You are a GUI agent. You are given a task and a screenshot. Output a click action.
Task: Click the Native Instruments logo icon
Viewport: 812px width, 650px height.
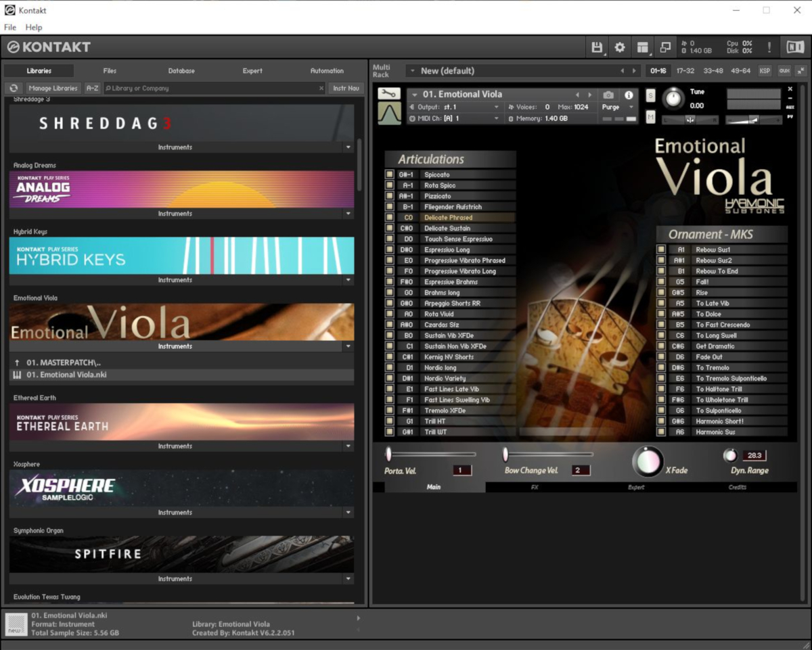[794, 47]
